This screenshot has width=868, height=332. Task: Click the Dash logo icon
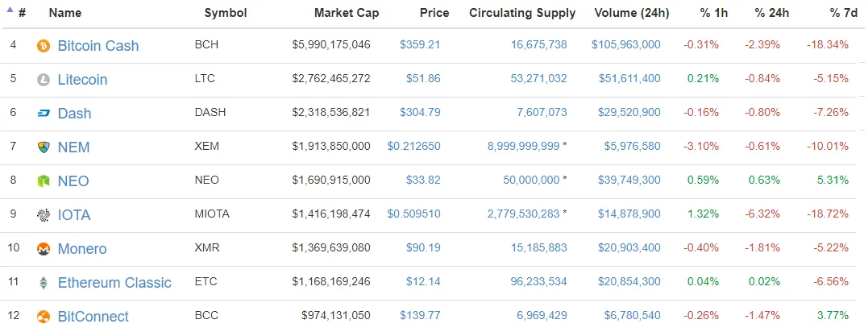click(x=44, y=114)
